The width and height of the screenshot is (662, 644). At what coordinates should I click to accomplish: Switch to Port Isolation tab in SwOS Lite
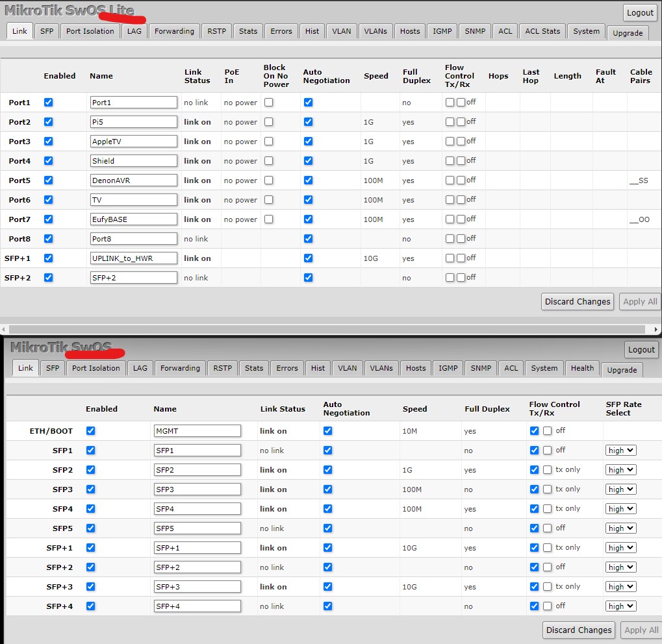(x=90, y=31)
